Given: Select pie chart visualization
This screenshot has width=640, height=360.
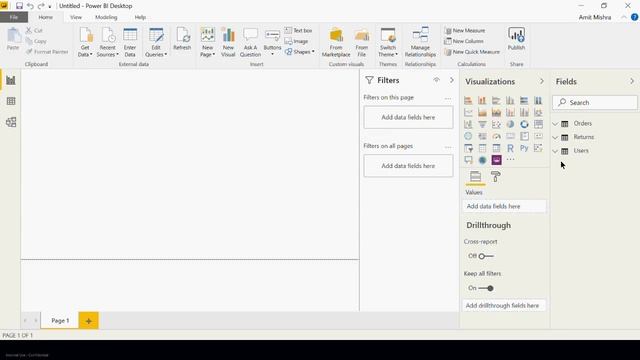Looking at the screenshot, I should click(x=510, y=124).
